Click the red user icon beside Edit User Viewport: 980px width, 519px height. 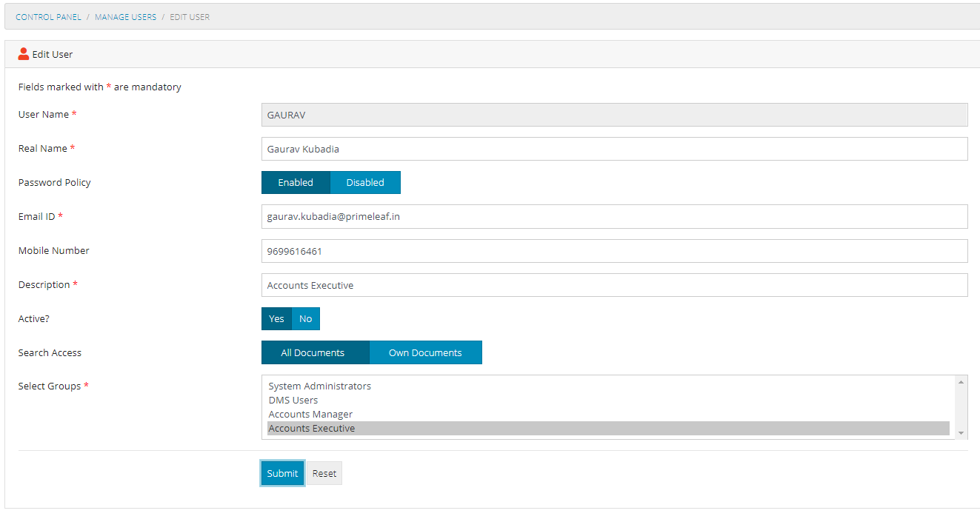tap(22, 53)
